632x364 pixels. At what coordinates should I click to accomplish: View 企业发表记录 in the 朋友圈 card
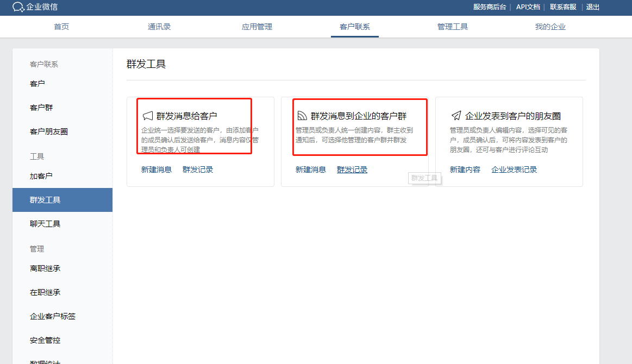pyautogui.click(x=514, y=170)
